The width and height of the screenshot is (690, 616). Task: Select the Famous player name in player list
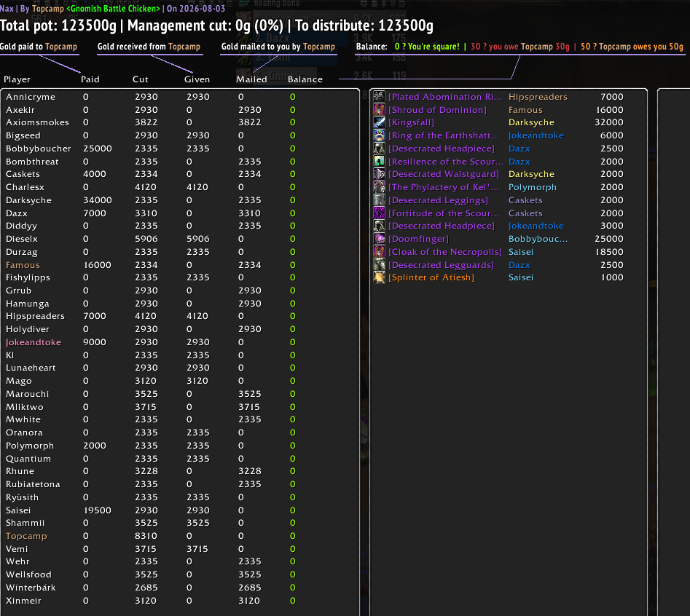click(23, 265)
